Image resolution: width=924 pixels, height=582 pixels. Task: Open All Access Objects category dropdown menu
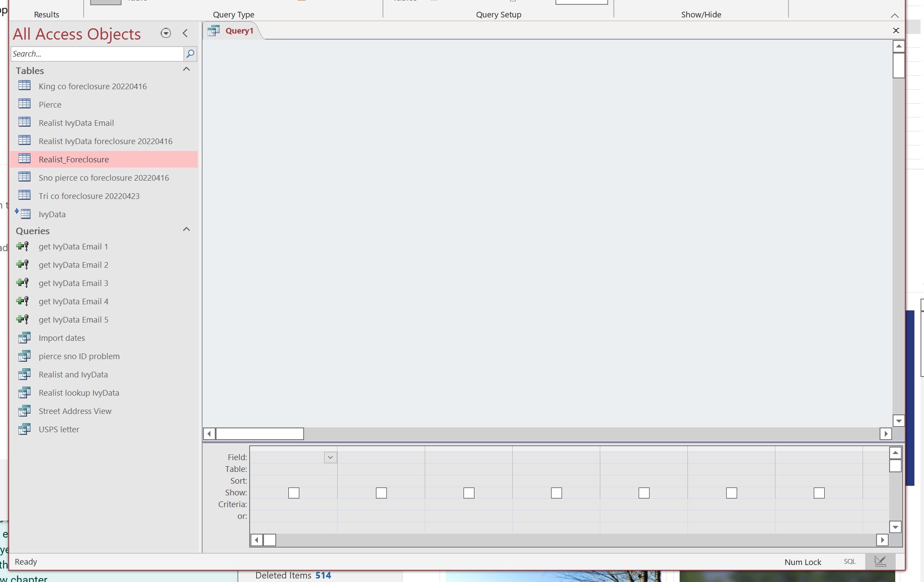[166, 33]
